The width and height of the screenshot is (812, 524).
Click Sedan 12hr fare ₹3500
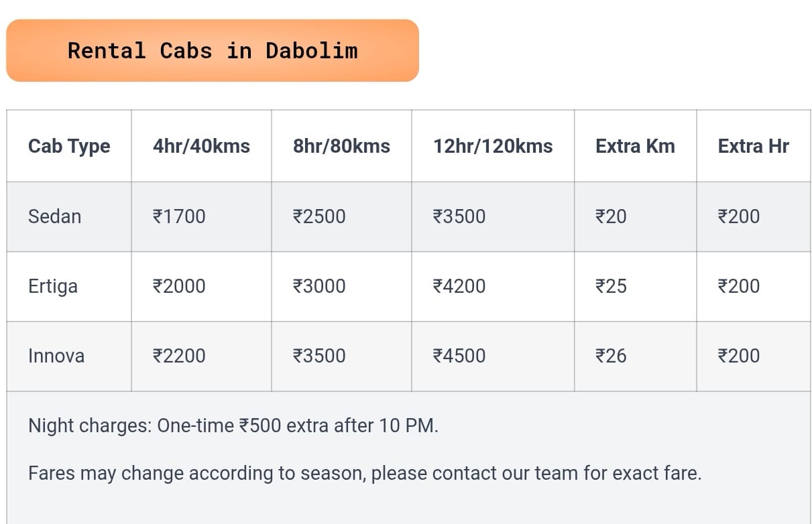click(459, 216)
